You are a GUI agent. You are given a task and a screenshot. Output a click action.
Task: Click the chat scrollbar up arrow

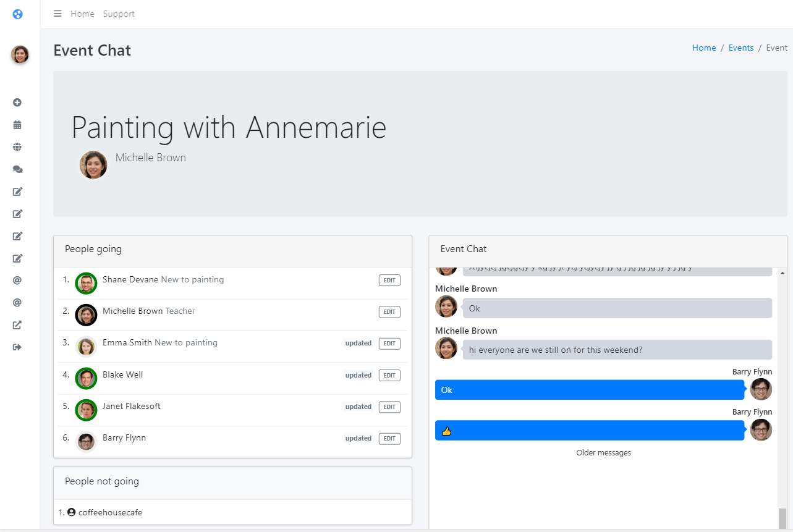[782, 272]
